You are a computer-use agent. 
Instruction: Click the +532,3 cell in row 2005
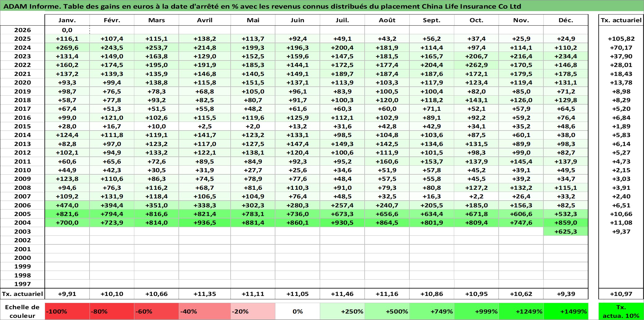pos(566,214)
